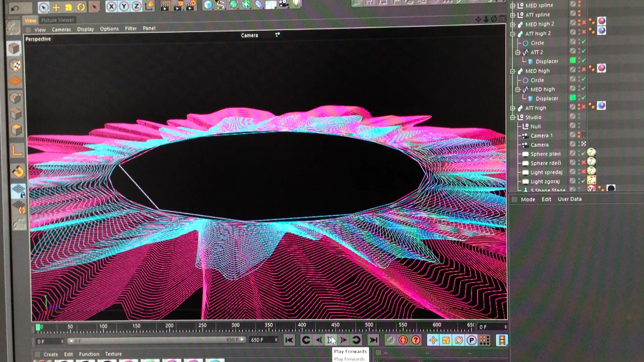Select the Rotate tool
Image resolution: width=644 pixels, height=362 pixels.
click(x=81, y=7)
